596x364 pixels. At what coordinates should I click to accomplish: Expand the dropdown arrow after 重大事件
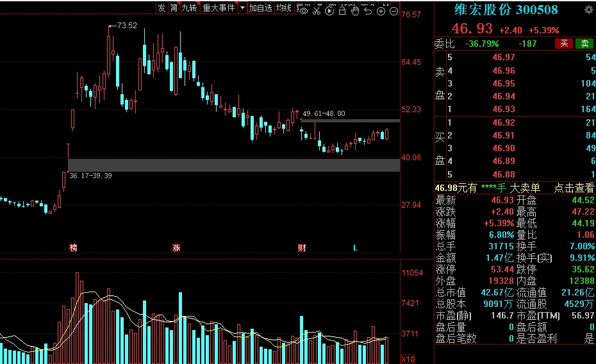coord(242,8)
